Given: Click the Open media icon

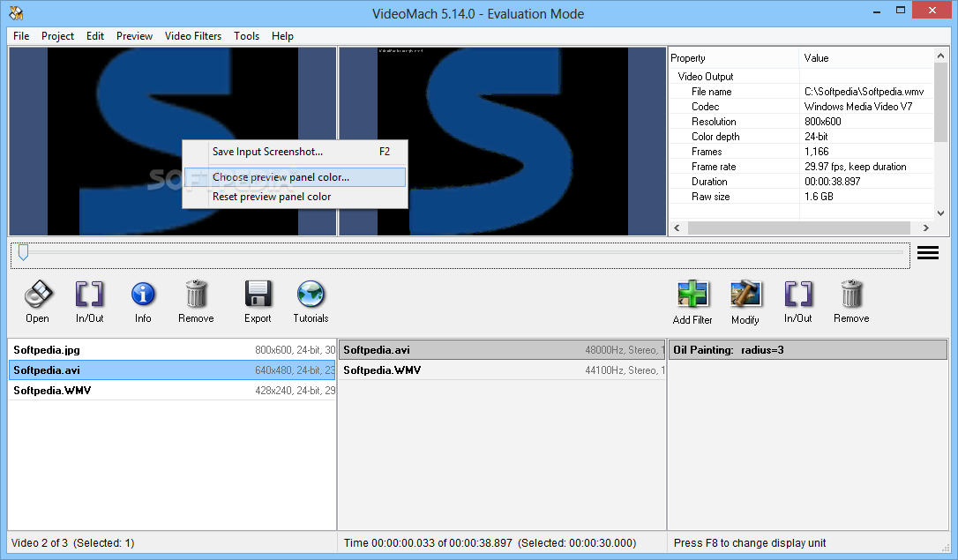Looking at the screenshot, I should tap(38, 295).
